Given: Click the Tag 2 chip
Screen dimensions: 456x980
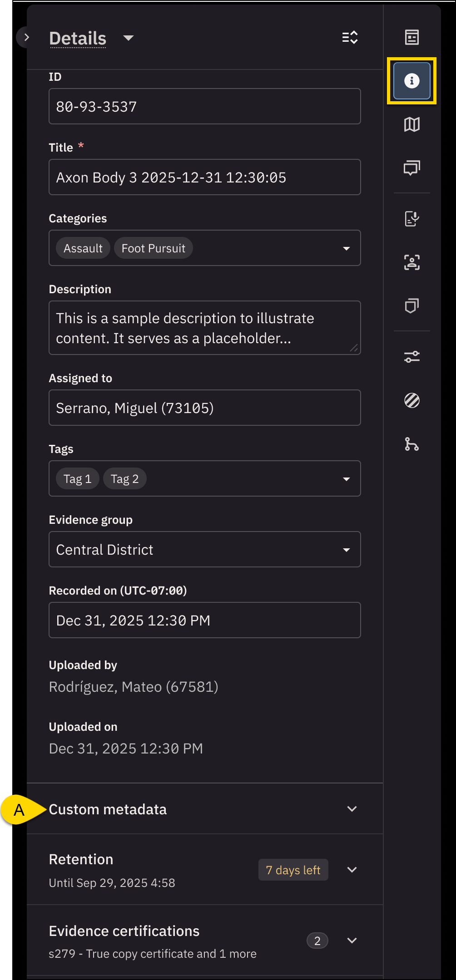Looking at the screenshot, I should click(x=124, y=479).
